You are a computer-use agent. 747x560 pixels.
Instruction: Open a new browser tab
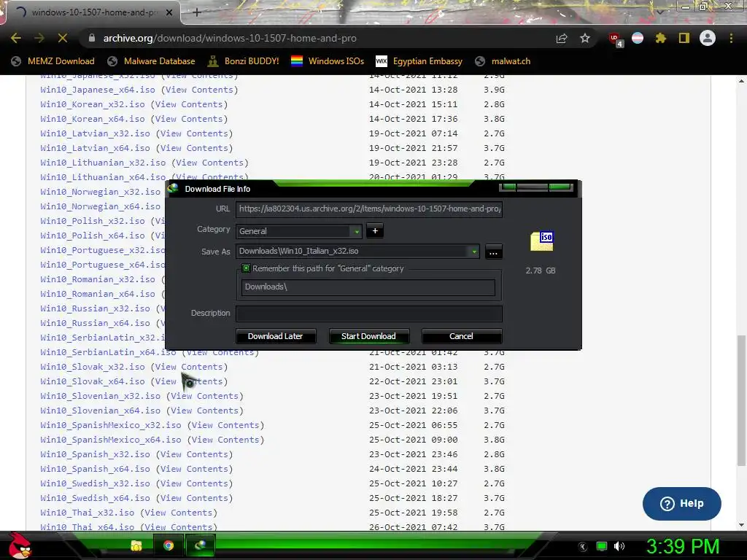click(197, 12)
